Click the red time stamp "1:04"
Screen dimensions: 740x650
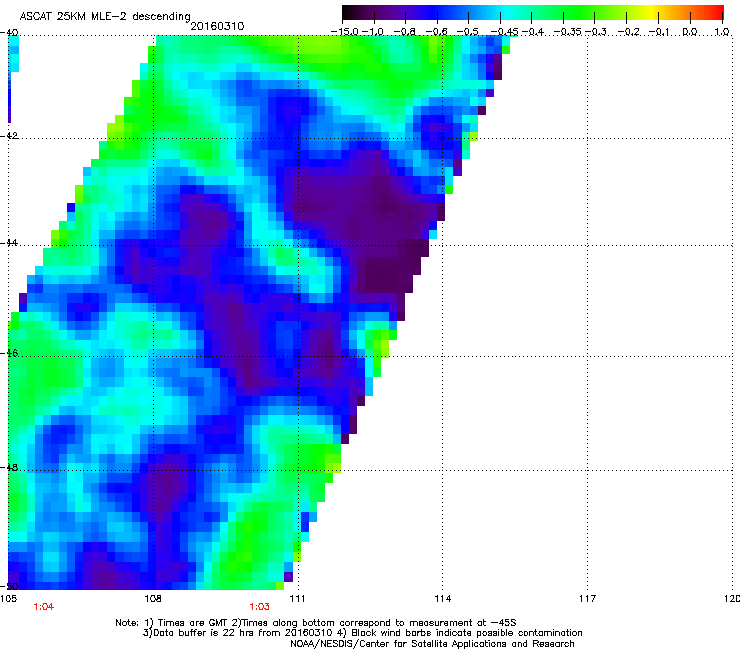[x=43, y=607]
